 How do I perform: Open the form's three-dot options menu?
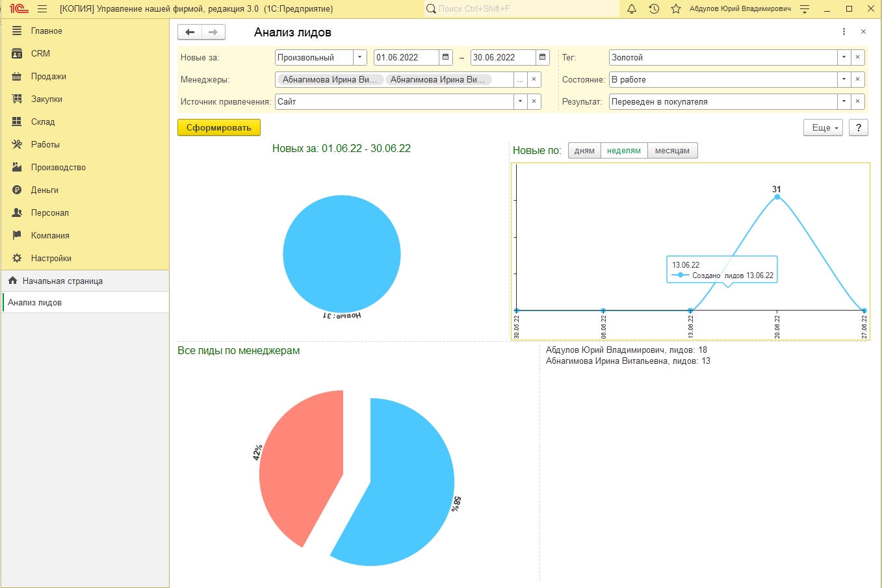point(844,32)
